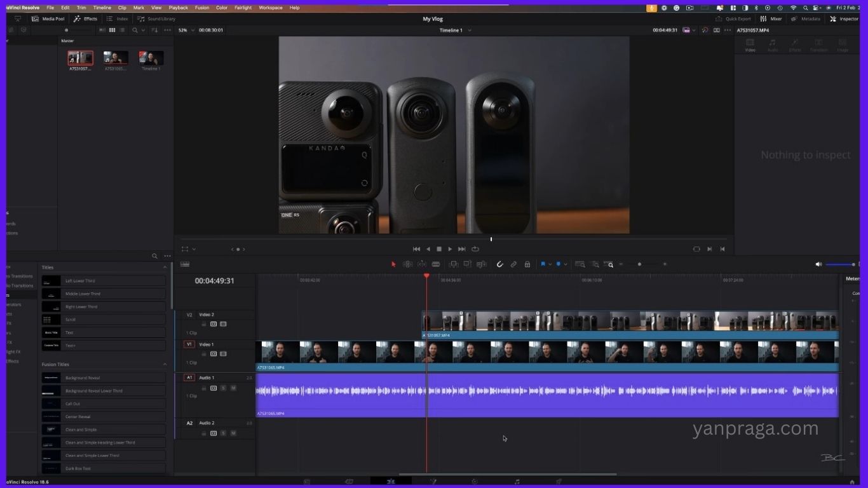Click the Stop button in viewer
Viewport: 868px width, 488px height.
pos(438,249)
